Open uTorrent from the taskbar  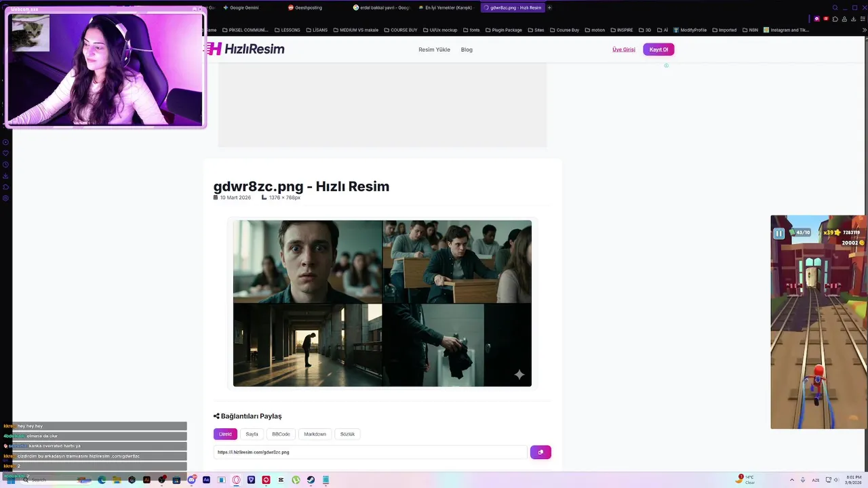click(x=296, y=480)
